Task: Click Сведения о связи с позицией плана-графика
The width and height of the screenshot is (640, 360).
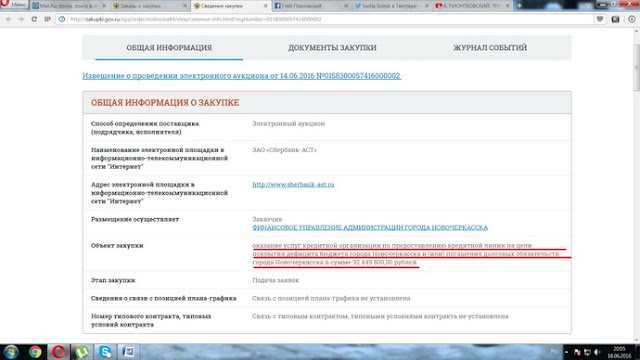Action: [163, 298]
